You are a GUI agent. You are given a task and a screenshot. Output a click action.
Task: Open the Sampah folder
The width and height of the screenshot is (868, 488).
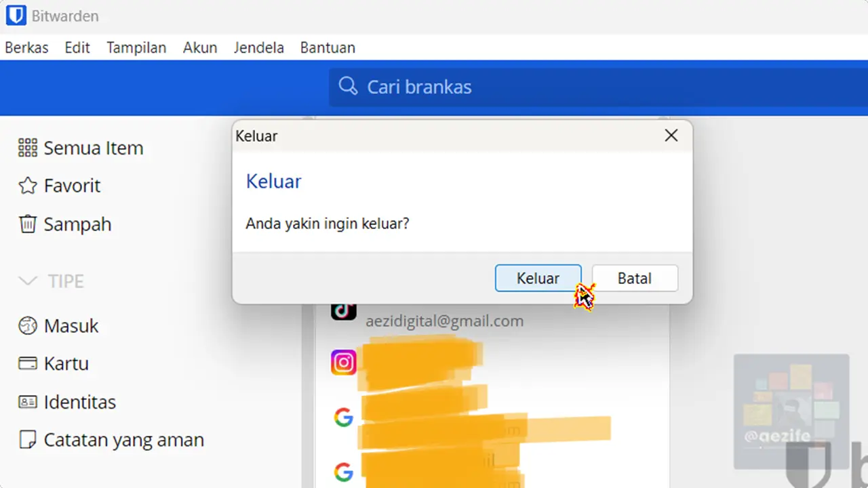click(x=77, y=224)
